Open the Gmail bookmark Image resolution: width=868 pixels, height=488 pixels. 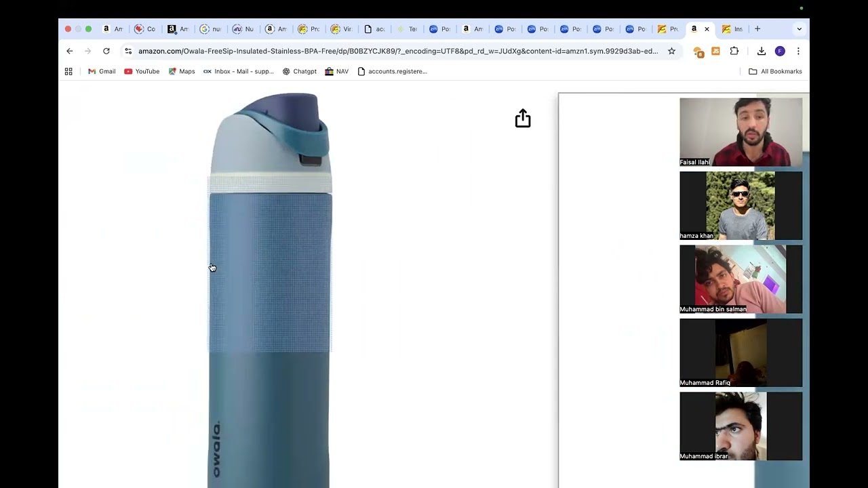[102, 71]
